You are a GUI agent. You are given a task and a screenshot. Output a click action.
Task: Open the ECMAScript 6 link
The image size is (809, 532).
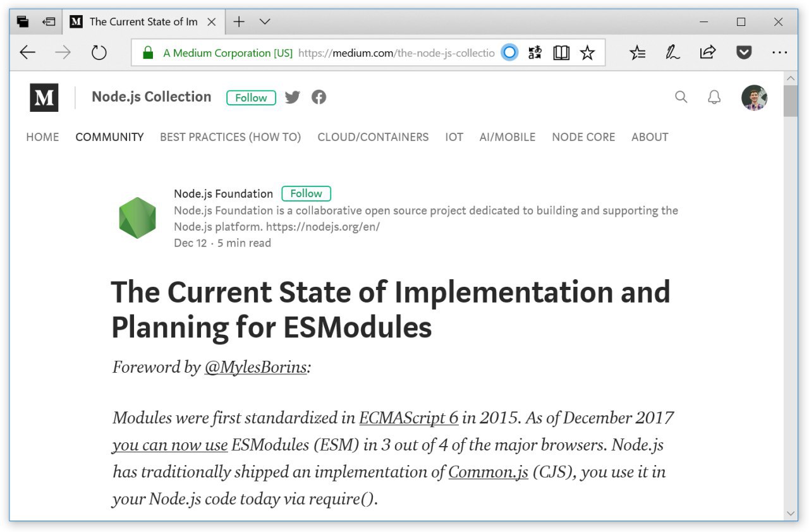[409, 418]
